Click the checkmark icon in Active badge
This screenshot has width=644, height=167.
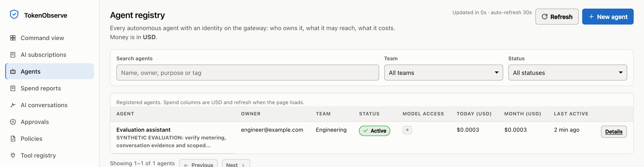[366, 131]
